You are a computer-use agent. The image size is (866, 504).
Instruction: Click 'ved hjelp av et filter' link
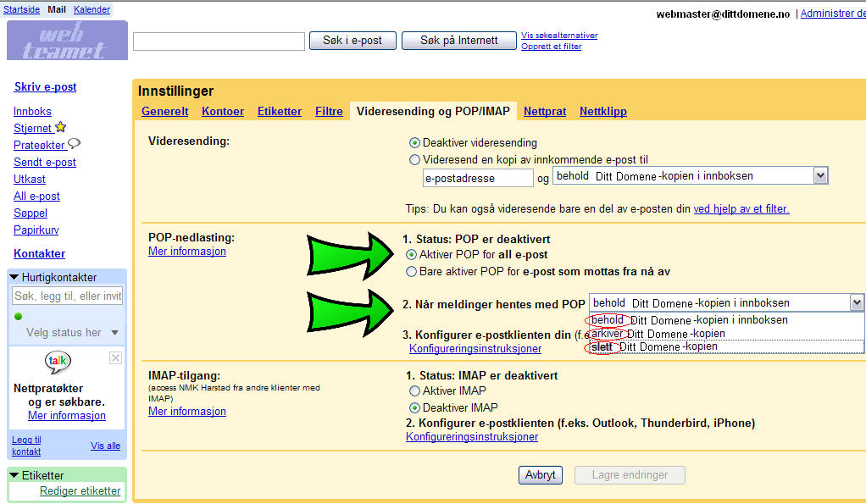pos(741,208)
